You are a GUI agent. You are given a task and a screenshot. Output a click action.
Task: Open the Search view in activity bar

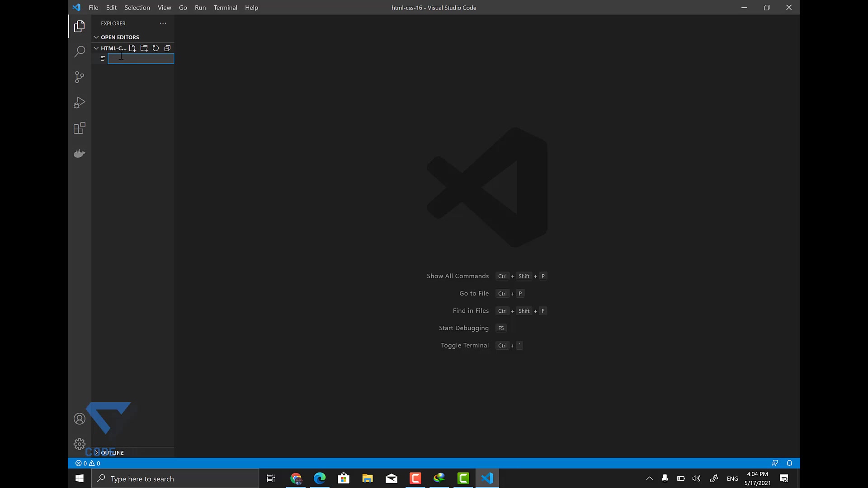(x=79, y=52)
